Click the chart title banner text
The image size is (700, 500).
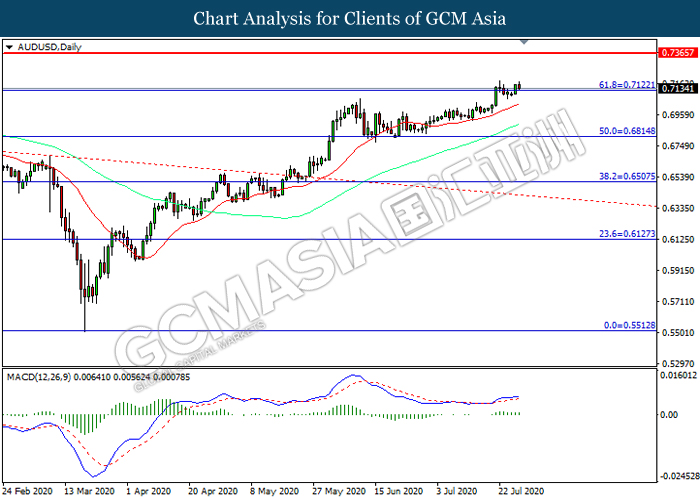pos(350,18)
